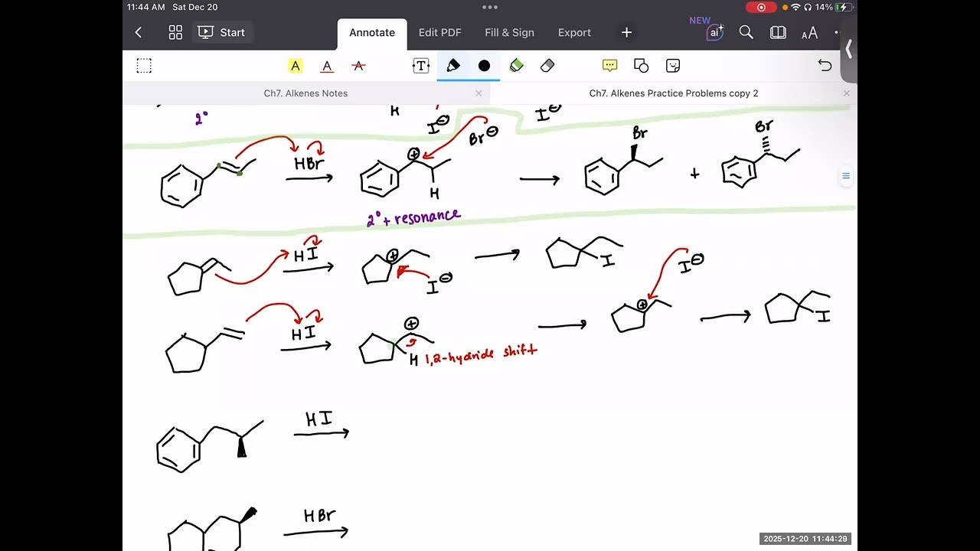Viewport: 980px width, 551px height.
Task: Add a new item with the plus button
Action: pyautogui.click(x=626, y=32)
